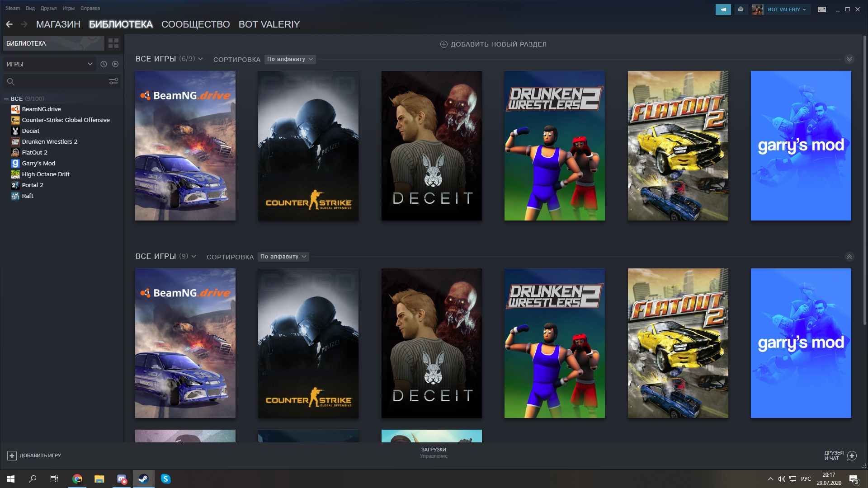The height and width of the screenshot is (488, 868).
Task: Open first shelf По алфавиту sort dropdown
Action: (x=290, y=59)
